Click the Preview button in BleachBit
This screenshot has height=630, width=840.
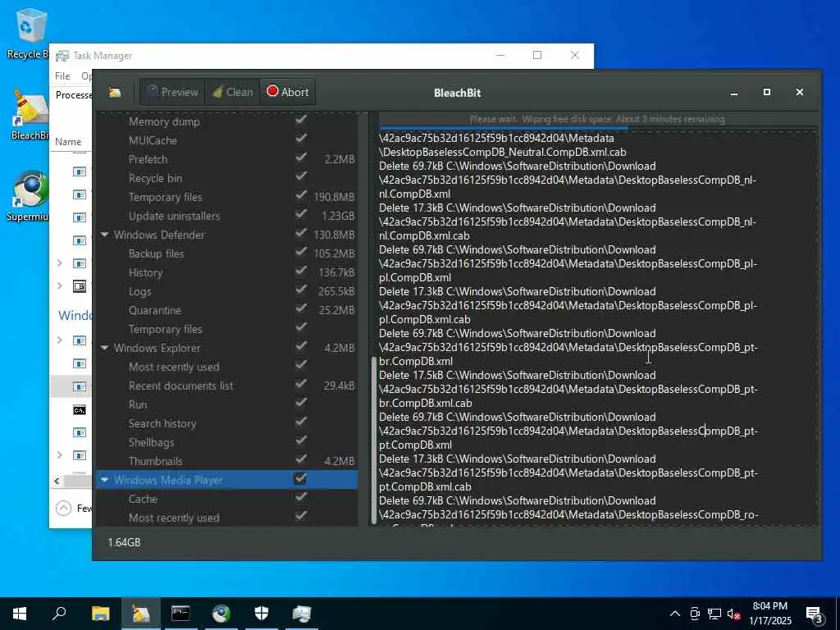pyautogui.click(x=172, y=92)
